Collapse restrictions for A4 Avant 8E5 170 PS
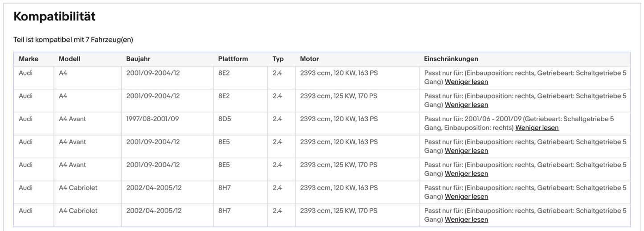This screenshot has width=644, height=231. (466, 174)
